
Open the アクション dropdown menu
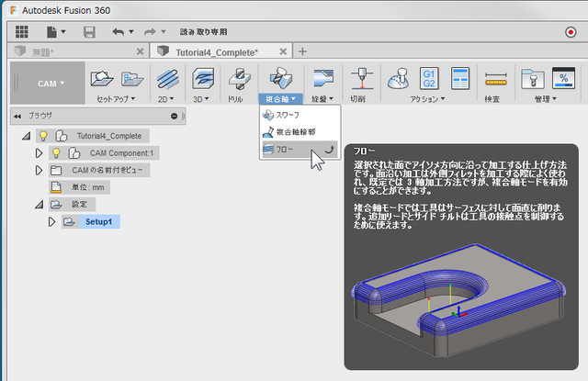tap(427, 99)
